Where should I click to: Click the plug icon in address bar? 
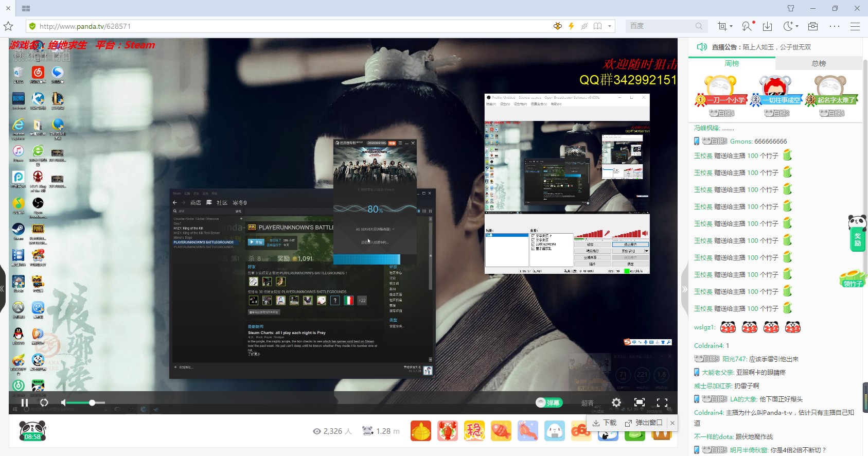584,26
